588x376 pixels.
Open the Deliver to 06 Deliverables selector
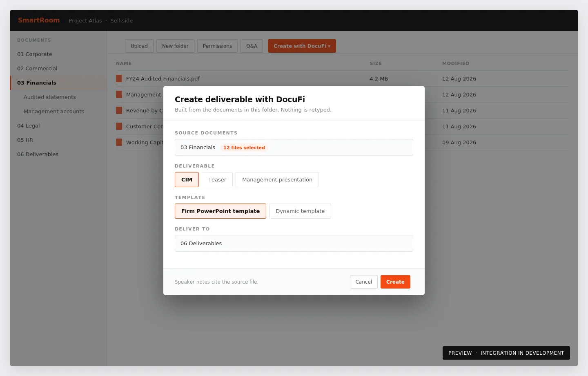pos(294,244)
